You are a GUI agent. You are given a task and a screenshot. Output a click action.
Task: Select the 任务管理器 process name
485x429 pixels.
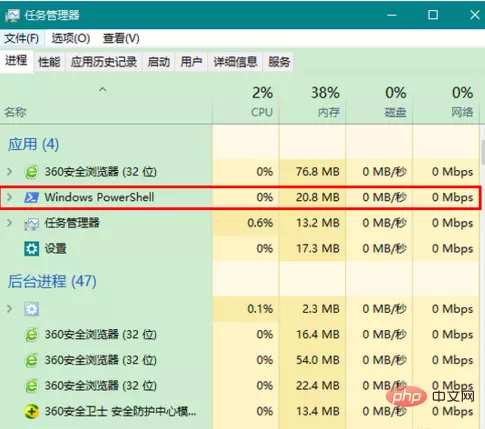click(72, 223)
